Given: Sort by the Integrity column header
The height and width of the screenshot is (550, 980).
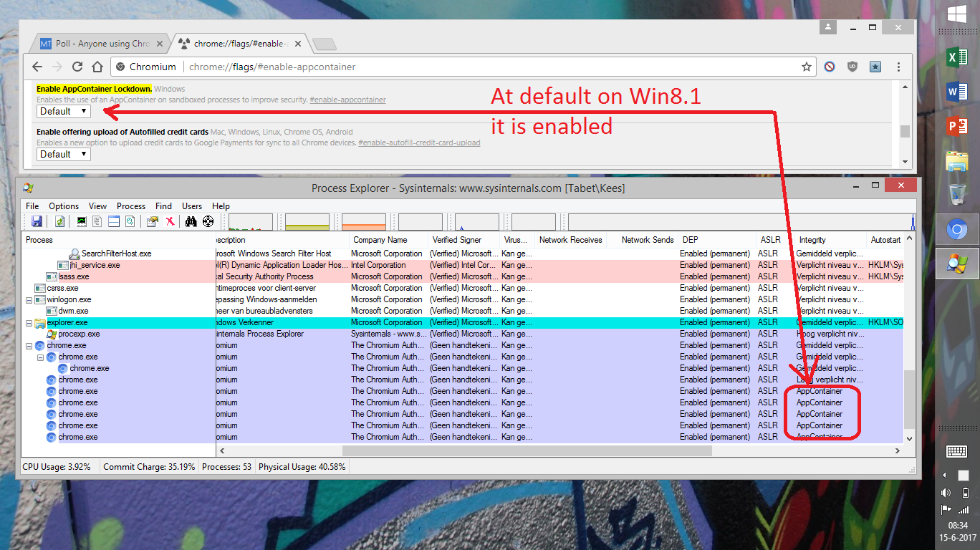Looking at the screenshot, I should click(830, 240).
